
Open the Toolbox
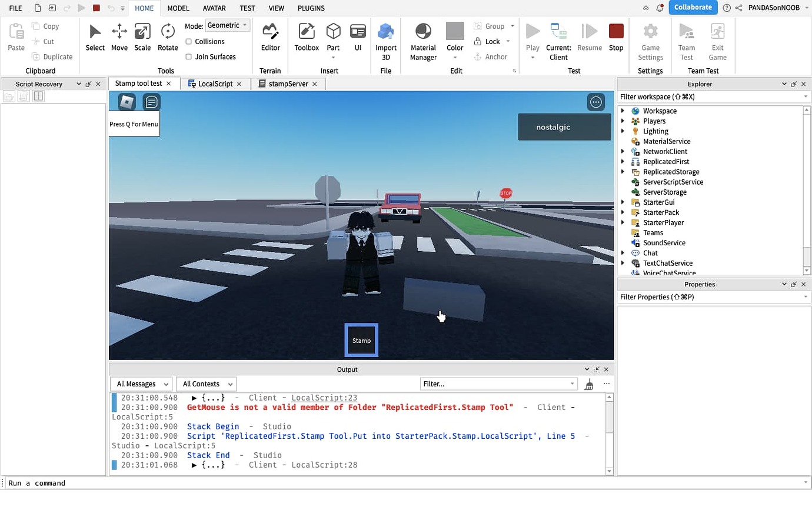point(306,35)
